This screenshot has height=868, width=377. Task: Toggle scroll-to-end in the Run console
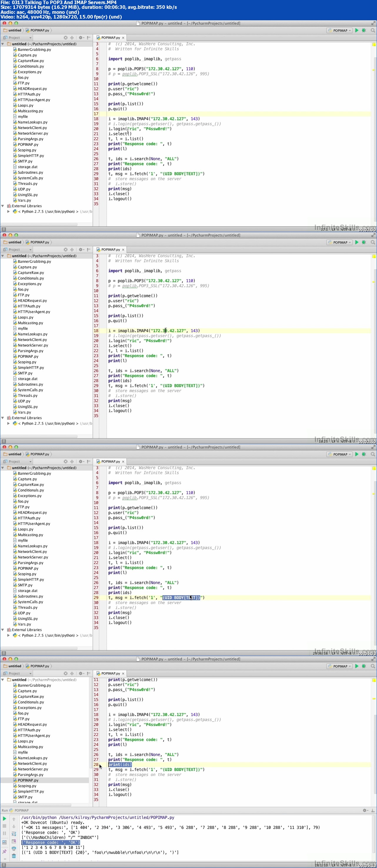[x=14, y=841]
